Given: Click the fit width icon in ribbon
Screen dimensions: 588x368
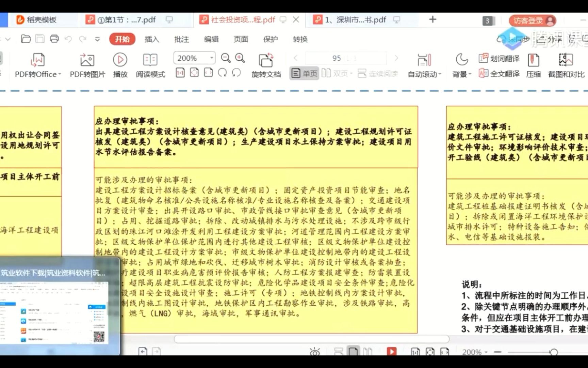Looking at the screenshot, I should 208,73.
